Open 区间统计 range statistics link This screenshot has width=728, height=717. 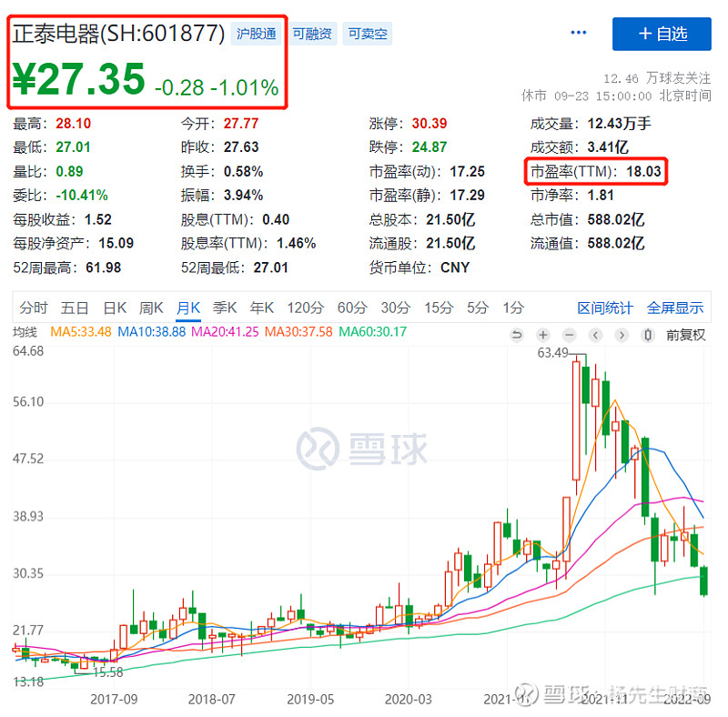pos(604,308)
